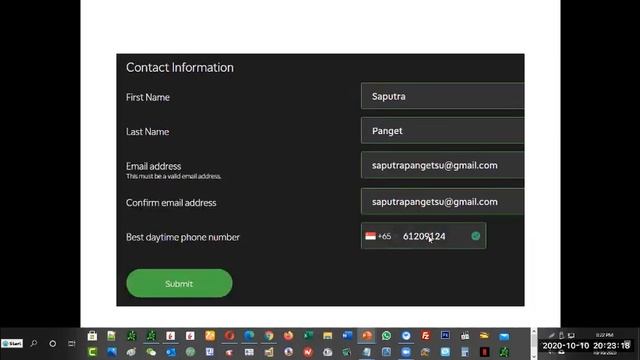Click the 'Best daytime phone number' label
Viewport: 640px width, 360px height.
point(182,237)
